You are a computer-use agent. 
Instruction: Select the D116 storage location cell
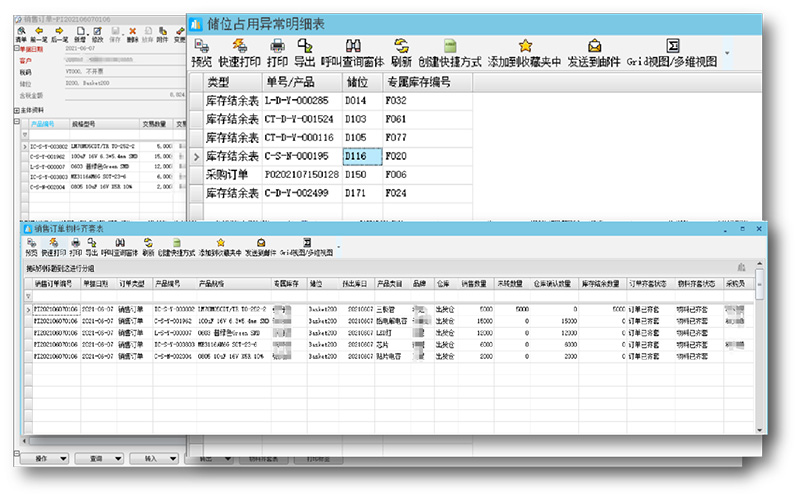[361, 156]
